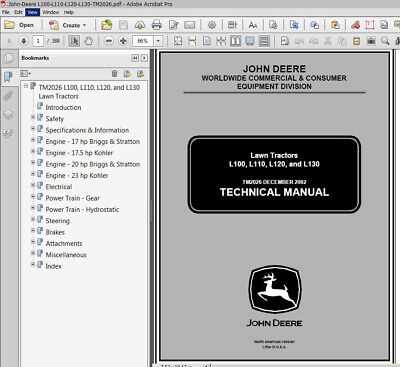Collapse the TM2026 root bookmark
This screenshot has height=367, width=400.
tap(26, 86)
